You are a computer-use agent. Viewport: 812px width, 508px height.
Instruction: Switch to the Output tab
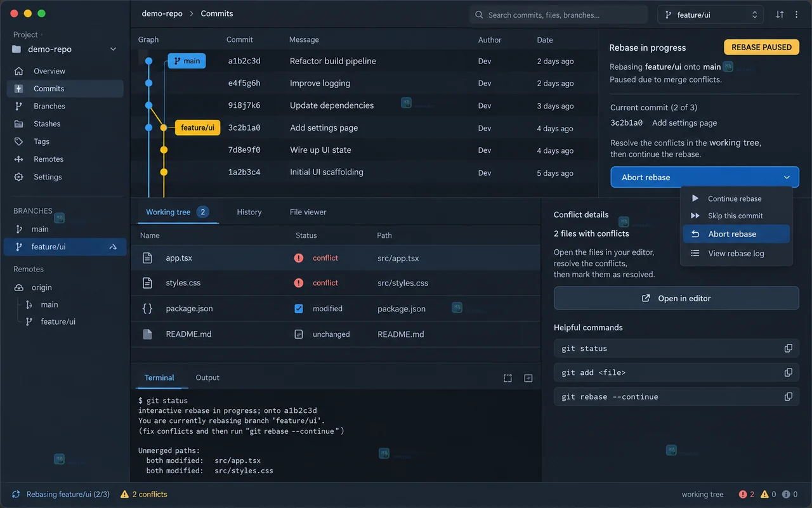pyautogui.click(x=207, y=377)
